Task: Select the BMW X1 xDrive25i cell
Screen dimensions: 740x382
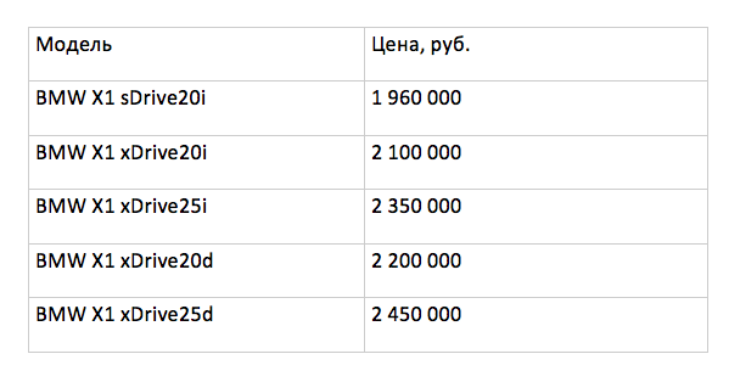Action: click(196, 216)
